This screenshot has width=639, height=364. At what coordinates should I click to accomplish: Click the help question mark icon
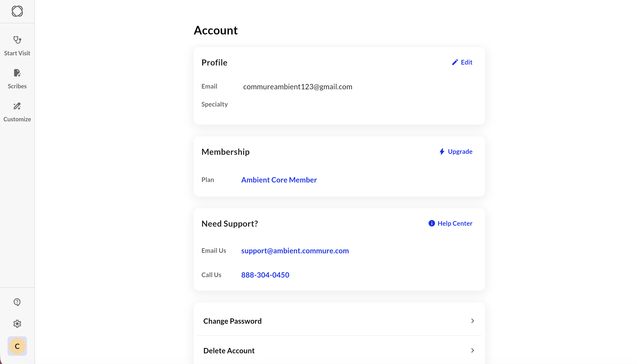(x=17, y=302)
